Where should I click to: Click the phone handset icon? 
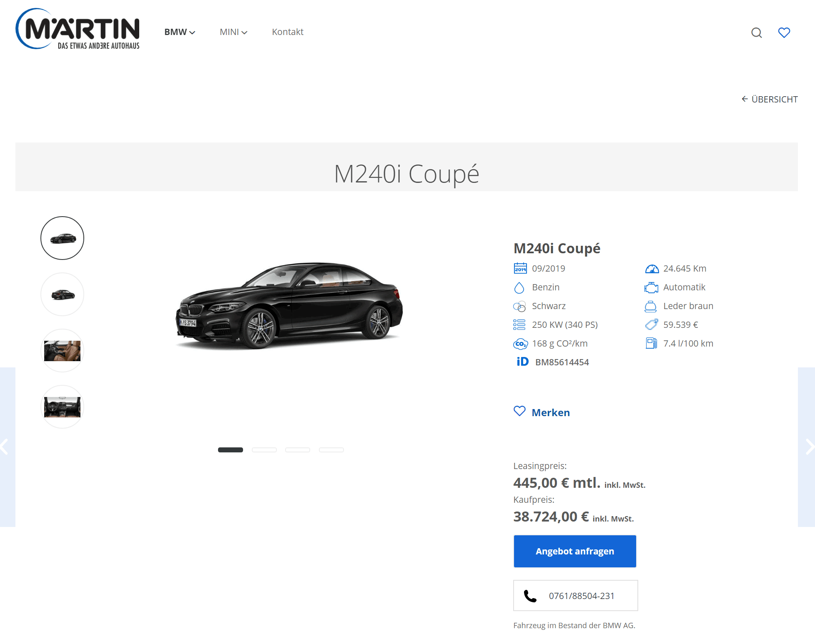click(x=530, y=596)
